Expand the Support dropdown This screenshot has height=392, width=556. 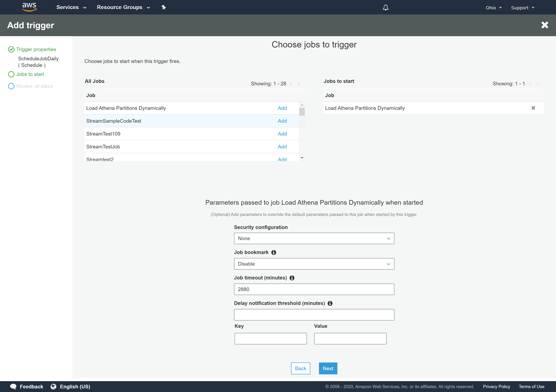point(522,8)
